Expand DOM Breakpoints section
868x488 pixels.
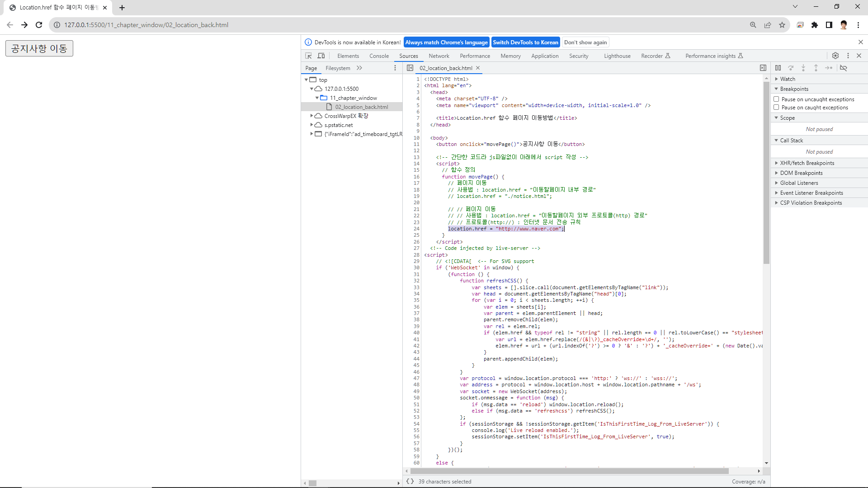click(801, 173)
